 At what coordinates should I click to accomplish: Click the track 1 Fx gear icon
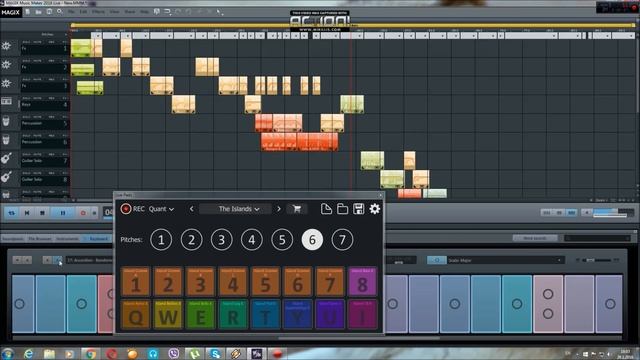[6, 46]
